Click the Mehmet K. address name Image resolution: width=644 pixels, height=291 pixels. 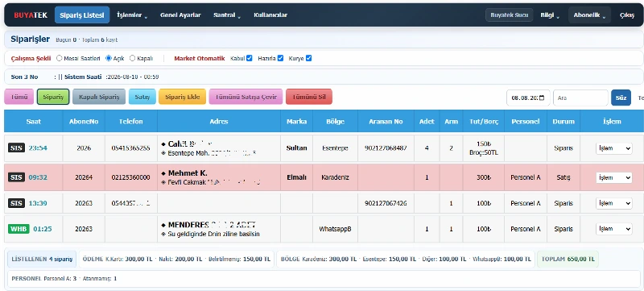pos(188,173)
